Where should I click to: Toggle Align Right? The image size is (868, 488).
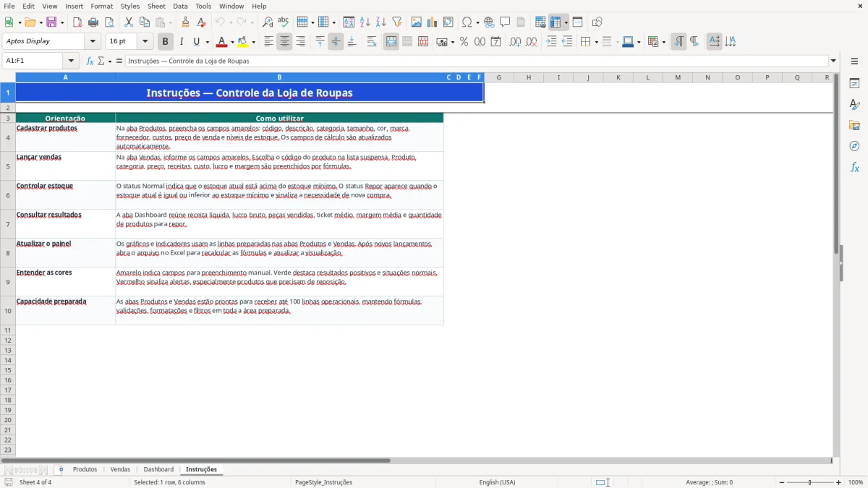coord(300,42)
